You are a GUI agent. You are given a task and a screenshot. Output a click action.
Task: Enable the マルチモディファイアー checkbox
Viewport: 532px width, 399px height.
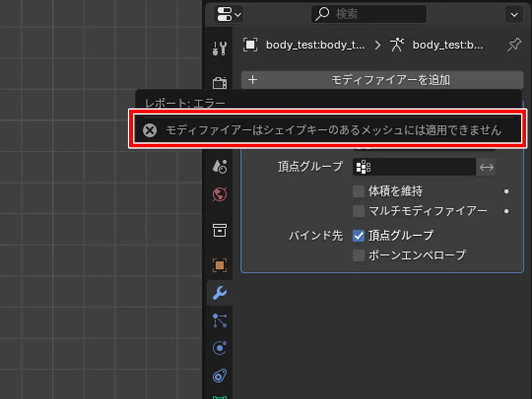coord(359,211)
